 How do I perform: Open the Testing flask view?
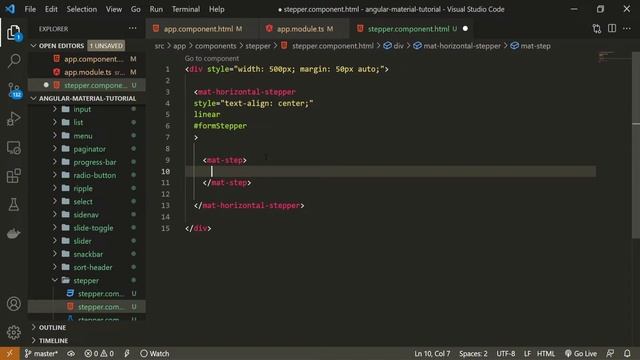[x=13, y=204]
